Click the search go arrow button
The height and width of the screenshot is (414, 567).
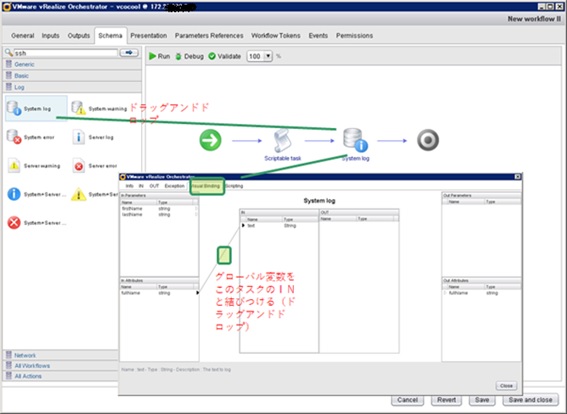(x=129, y=53)
